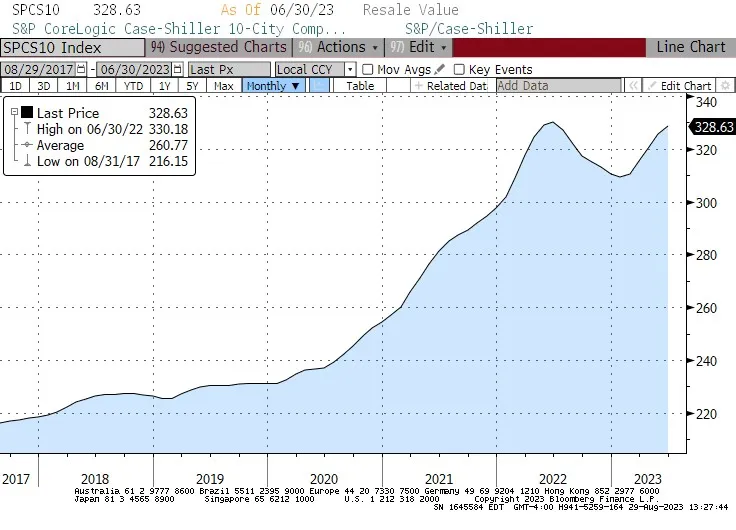This screenshot has height=530, width=736.
Task: Select the 6M time range tab
Action: 101,85
